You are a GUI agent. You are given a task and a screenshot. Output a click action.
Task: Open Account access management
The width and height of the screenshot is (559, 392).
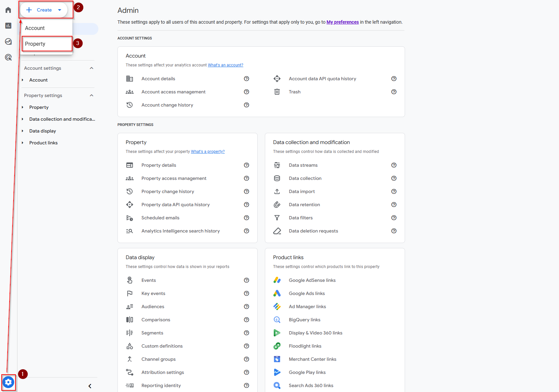coord(173,92)
